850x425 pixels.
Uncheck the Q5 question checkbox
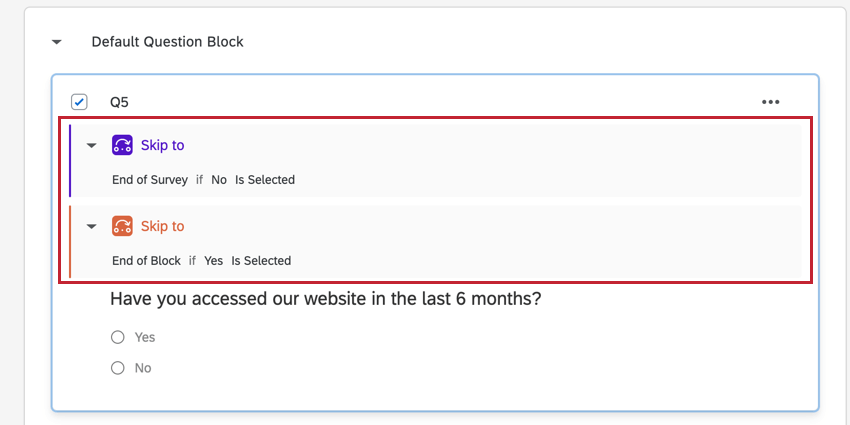click(79, 102)
